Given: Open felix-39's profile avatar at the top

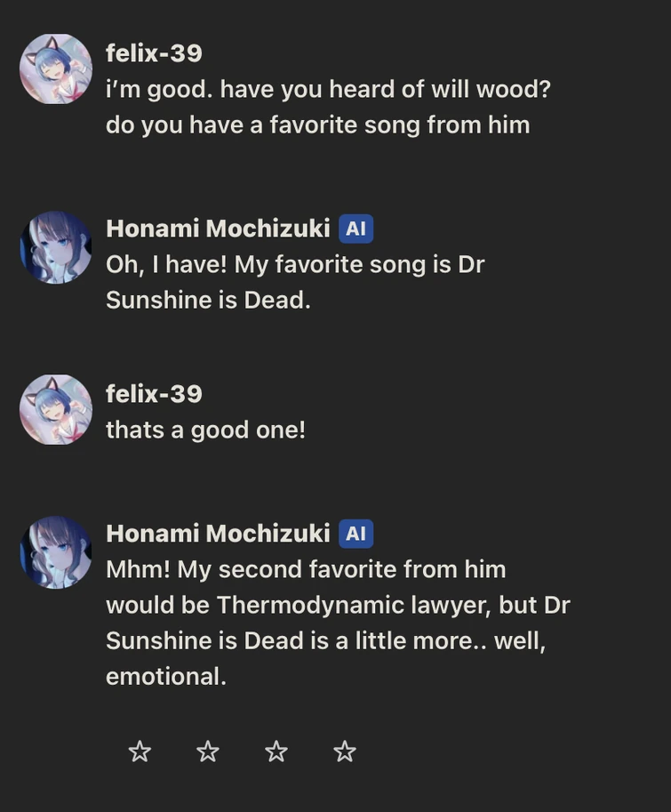Looking at the screenshot, I should pos(56,68).
